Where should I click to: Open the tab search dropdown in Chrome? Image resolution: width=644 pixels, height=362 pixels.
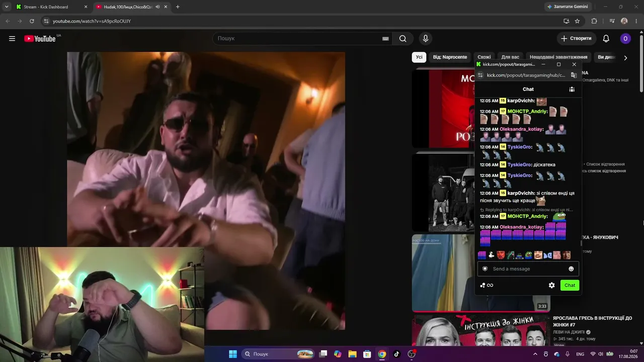[x=7, y=7]
